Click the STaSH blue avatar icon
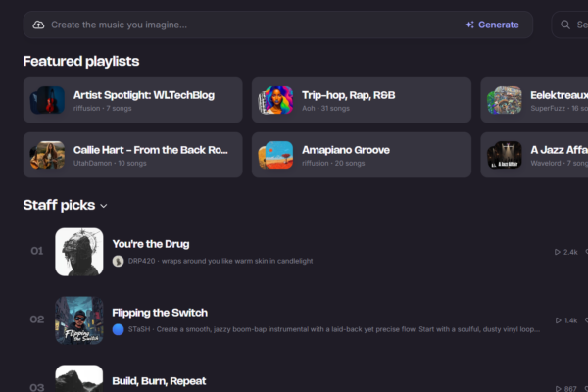588x392 pixels. pyautogui.click(x=119, y=329)
